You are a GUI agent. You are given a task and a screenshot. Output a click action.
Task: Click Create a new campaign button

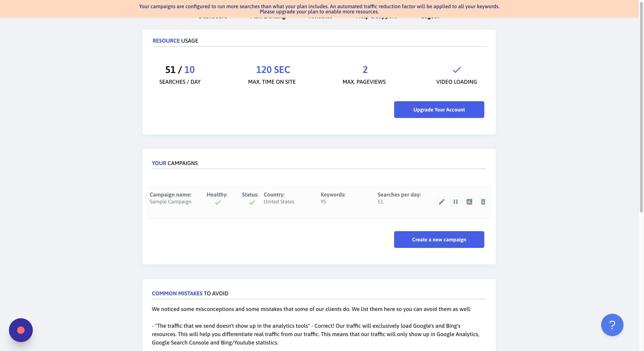tap(439, 239)
